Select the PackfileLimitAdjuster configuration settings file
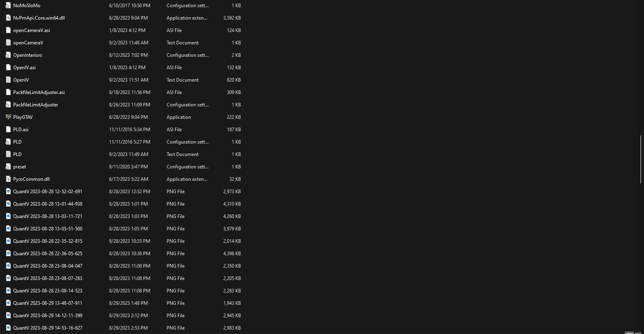This screenshot has width=644, height=334. coord(36,105)
